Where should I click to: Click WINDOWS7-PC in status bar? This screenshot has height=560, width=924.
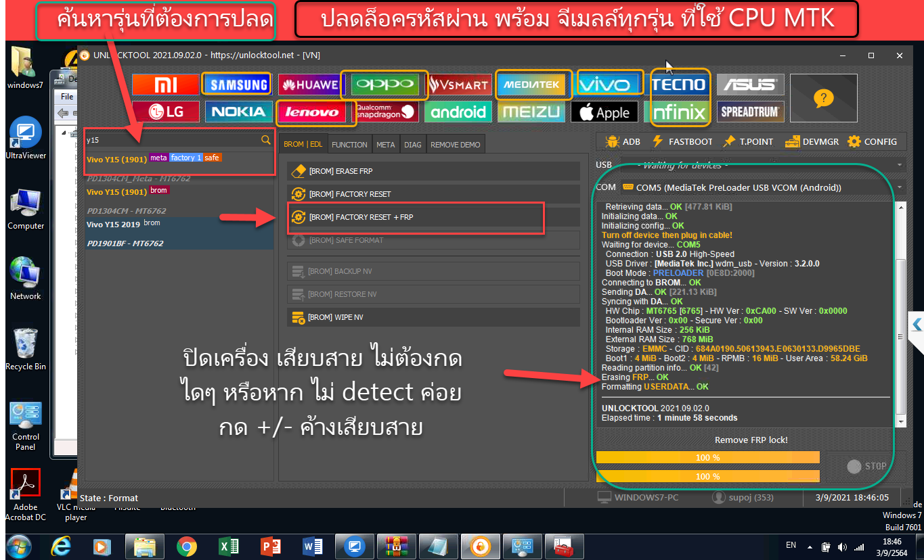[637, 497]
